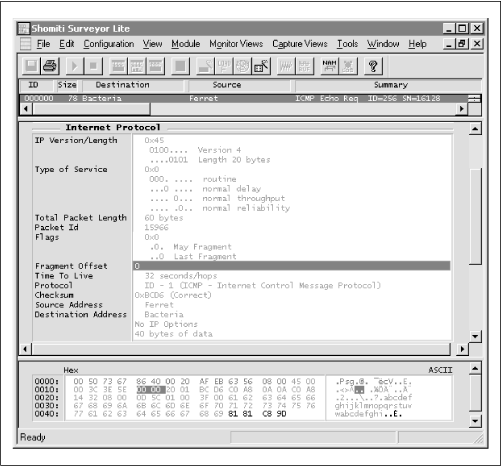Click the waveform signal toolbar icon

(286, 66)
